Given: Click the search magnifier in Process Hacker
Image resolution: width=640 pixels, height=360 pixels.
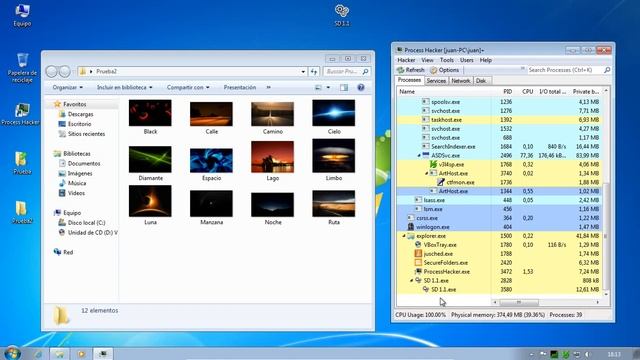Looking at the screenshot, I should [x=607, y=70].
